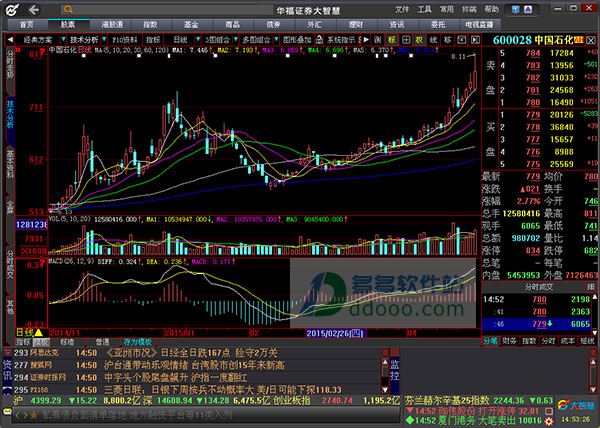
Task: Click the left scroll arrow in the toolbar
Action: pos(10,39)
